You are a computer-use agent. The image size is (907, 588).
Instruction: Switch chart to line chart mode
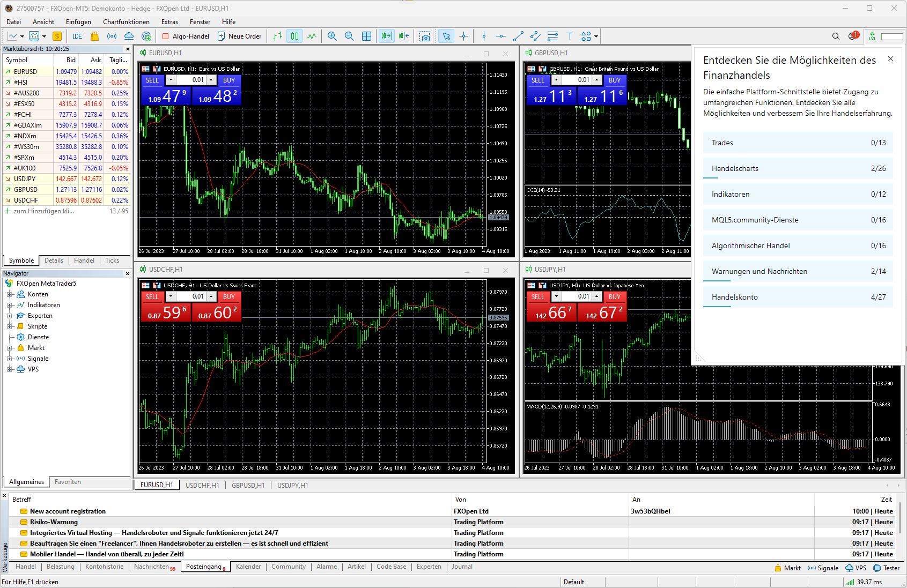(312, 36)
